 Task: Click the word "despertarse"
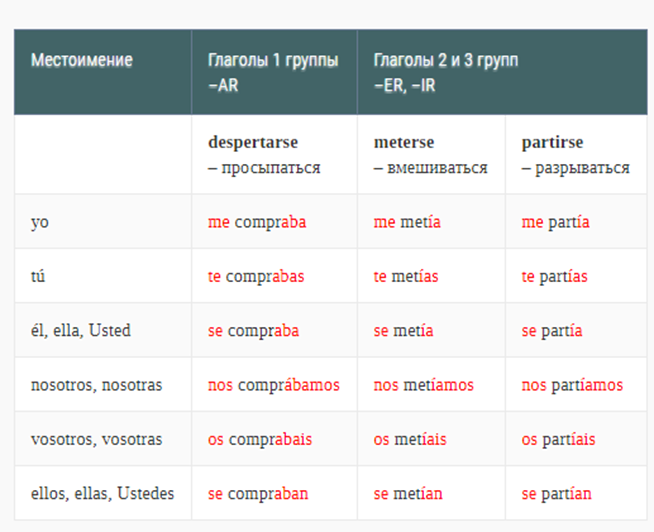(x=253, y=142)
